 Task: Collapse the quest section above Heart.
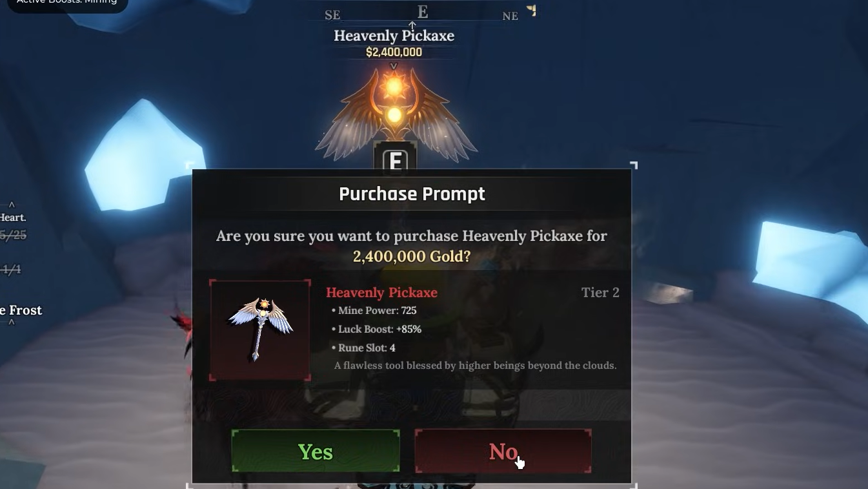click(x=12, y=205)
